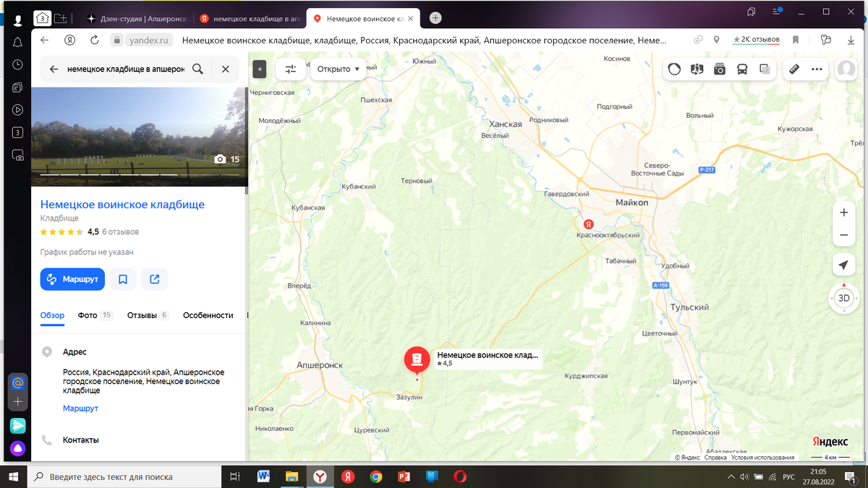The width and height of the screenshot is (868, 488).
Task: Open map filter settings sliders icon
Action: (291, 69)
